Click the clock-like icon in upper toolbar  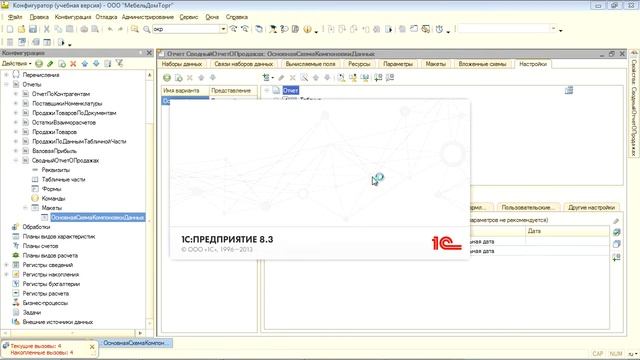pos(439,29)
